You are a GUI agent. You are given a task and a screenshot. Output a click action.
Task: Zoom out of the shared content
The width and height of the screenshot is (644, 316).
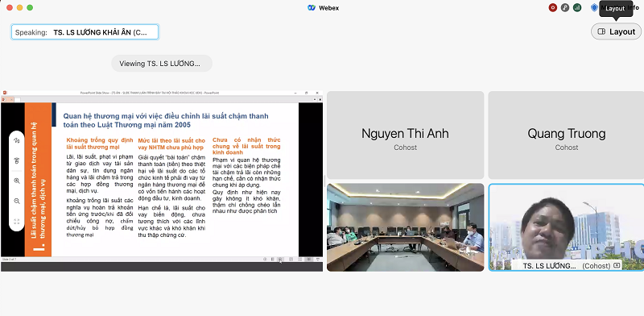17,202
